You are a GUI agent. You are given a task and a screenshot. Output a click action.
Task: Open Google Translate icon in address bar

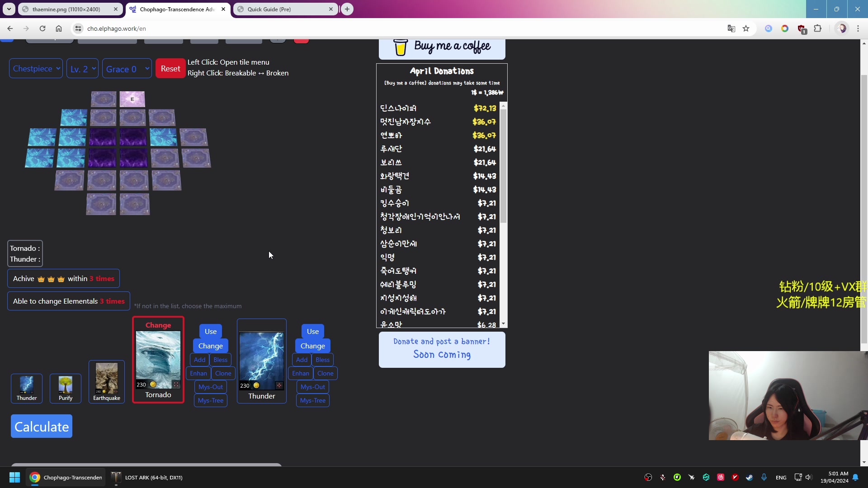click(731, 28)
